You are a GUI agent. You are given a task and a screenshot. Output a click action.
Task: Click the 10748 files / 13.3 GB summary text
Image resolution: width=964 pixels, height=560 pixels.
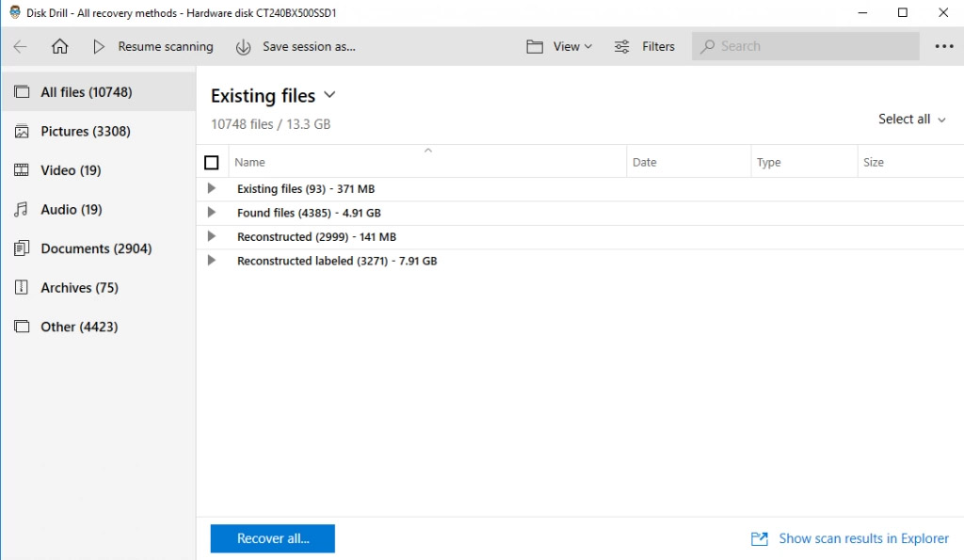tap(270, 124)
